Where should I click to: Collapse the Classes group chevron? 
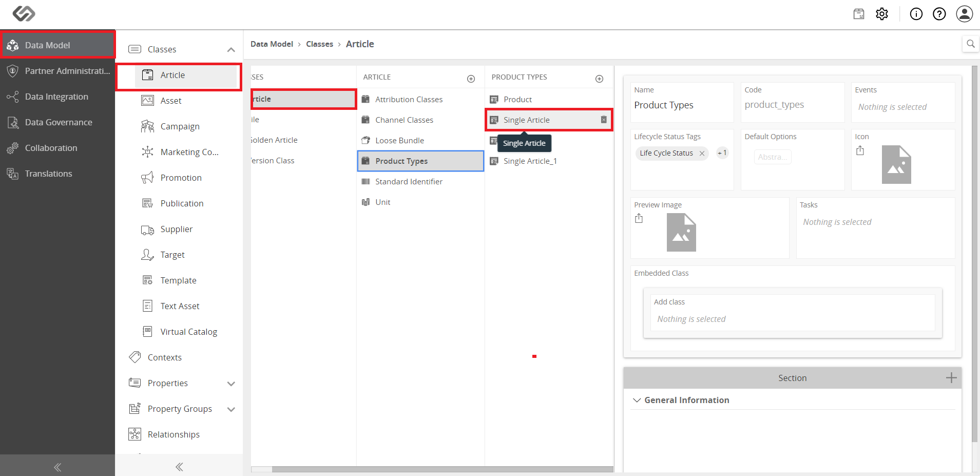click(x=231, y=50)
